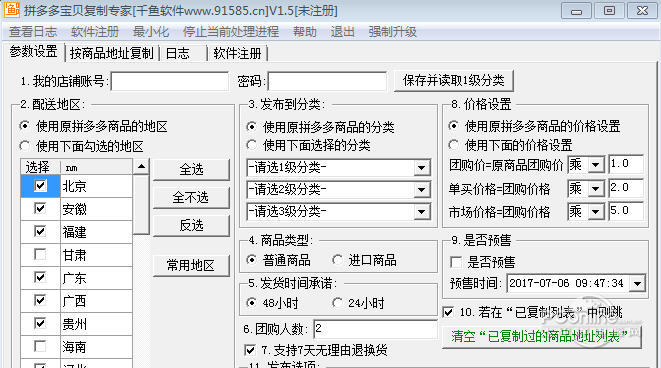Click 强制升级 in the menu bar

click(x=392, y=32)
